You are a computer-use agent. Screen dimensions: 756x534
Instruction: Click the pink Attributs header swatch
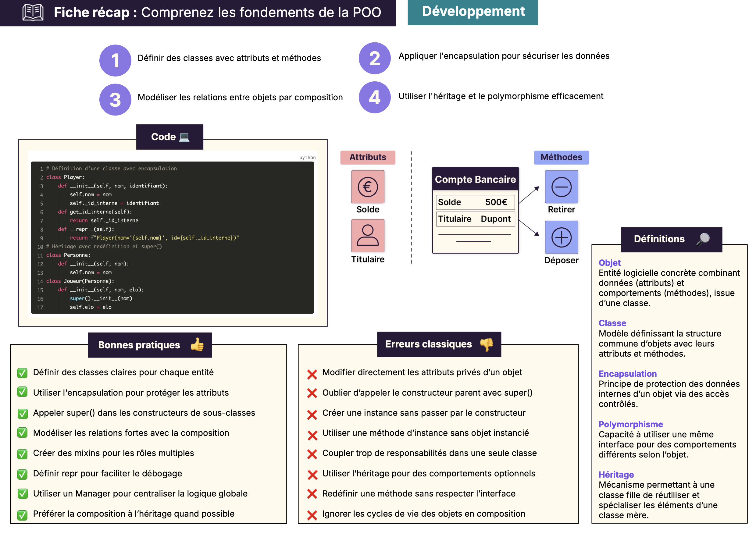(368, 157)
